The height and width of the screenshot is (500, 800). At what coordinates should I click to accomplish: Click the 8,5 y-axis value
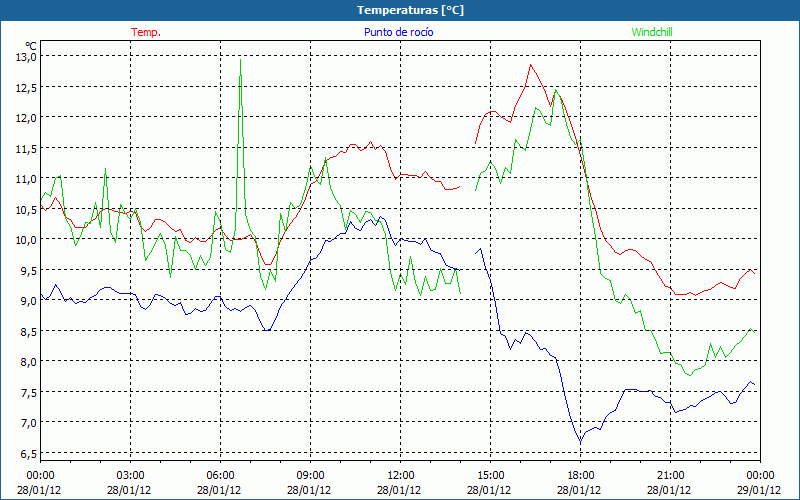click(x=28, y=331)
